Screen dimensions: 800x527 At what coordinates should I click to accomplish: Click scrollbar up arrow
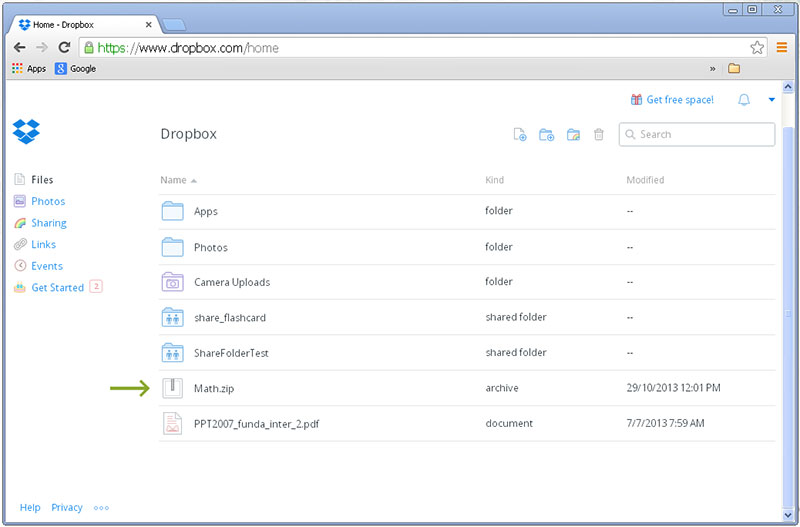point(787,87)
